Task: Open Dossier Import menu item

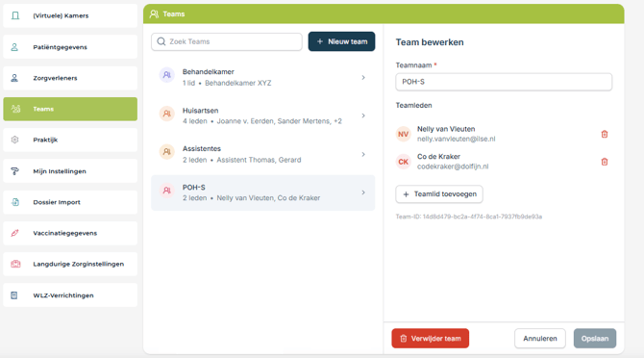Action: [x=70, y=202]
